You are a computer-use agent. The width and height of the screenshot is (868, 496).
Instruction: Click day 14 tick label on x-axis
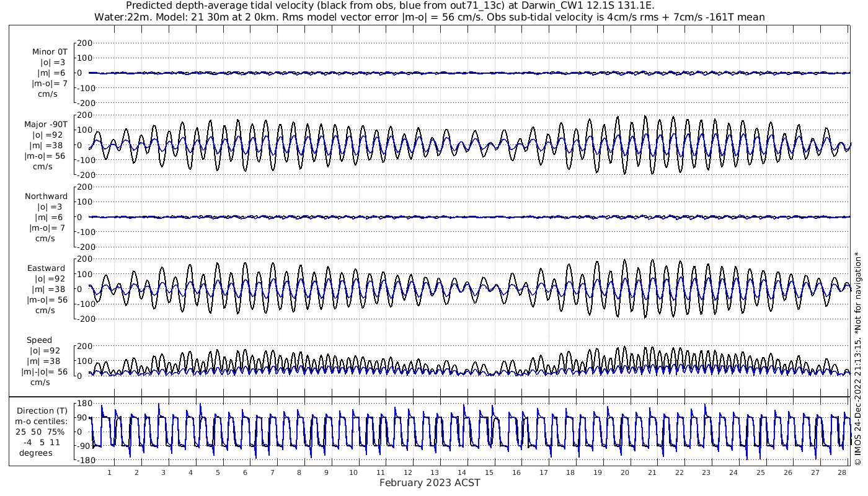click(x=462, y=472)
